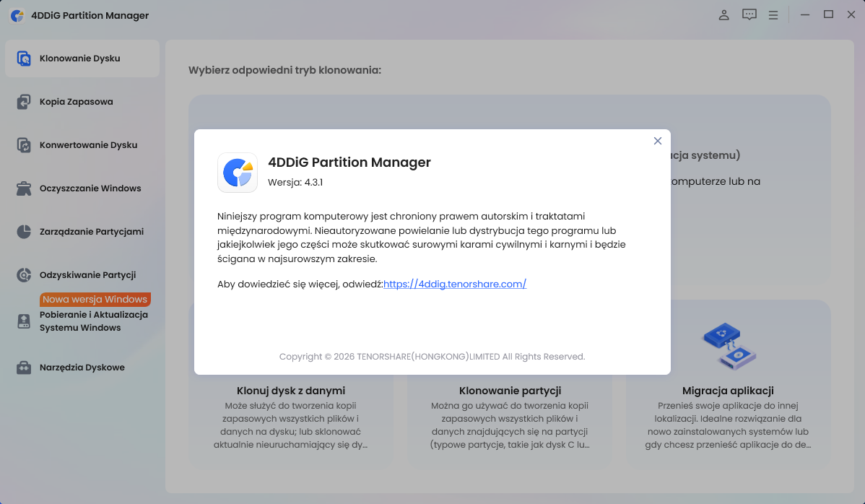Viewport: 865px width, 504px height.
Task: Choose Klonuj dysk z danymi title
Action: 291,391
